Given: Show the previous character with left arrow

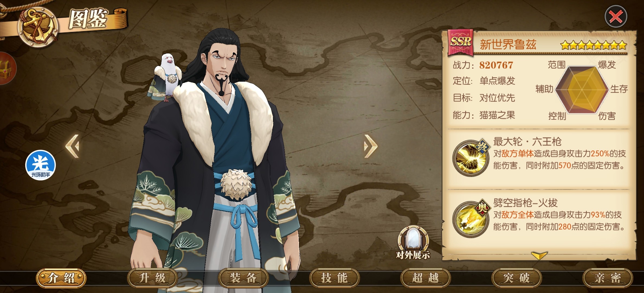Looking at the screenshot, I should tap(73, 146).
